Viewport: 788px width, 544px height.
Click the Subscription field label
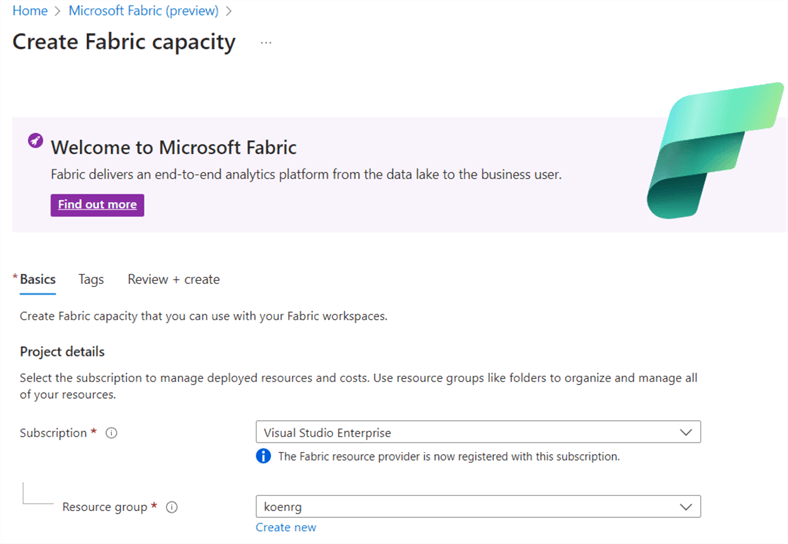point(54,433)
